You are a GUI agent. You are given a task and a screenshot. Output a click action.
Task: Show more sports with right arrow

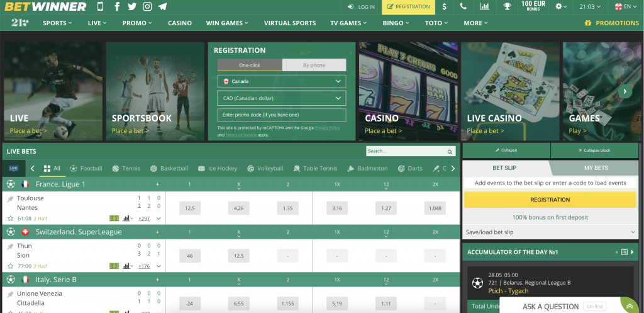(x=453, y=168)
